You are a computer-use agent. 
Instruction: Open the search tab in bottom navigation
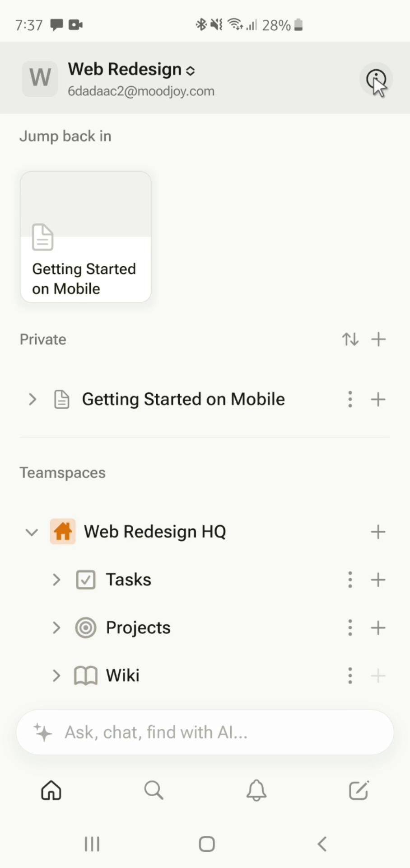tap(154, 791)
